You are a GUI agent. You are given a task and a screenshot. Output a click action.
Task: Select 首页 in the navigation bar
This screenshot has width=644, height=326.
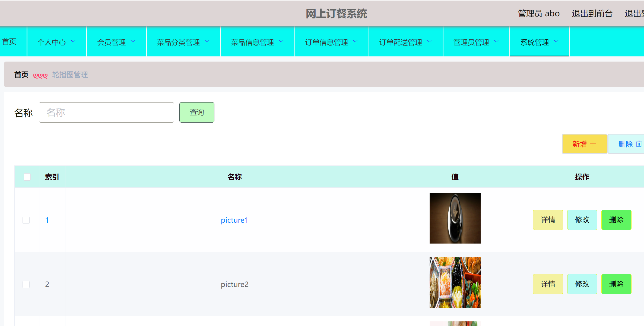tap(9, 42)
